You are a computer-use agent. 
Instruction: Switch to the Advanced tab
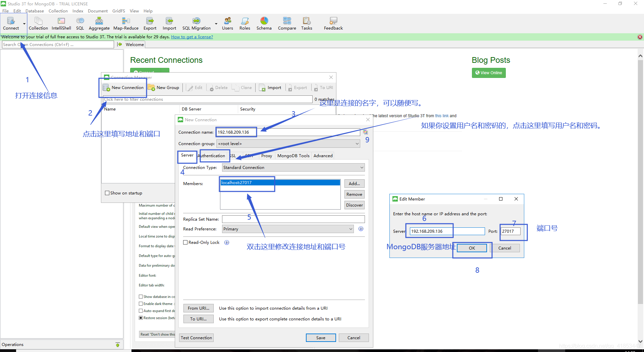click(x=323, y=156)
